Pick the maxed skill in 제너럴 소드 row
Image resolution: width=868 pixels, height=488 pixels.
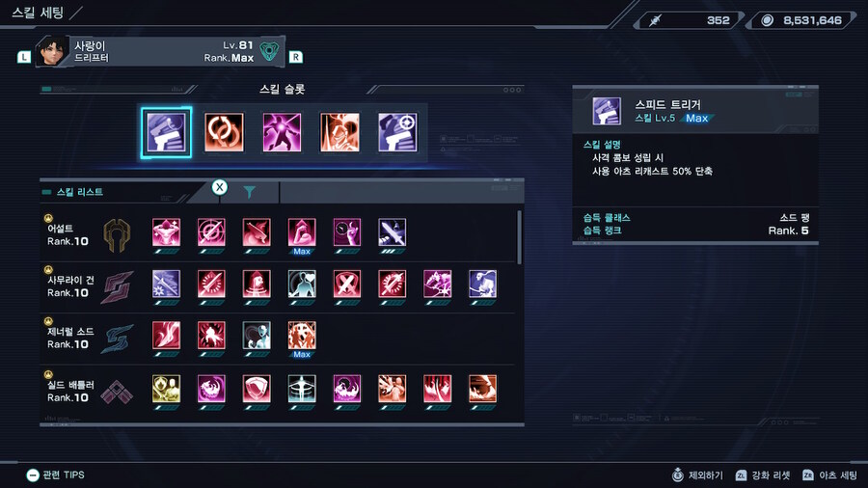[302, 336]
